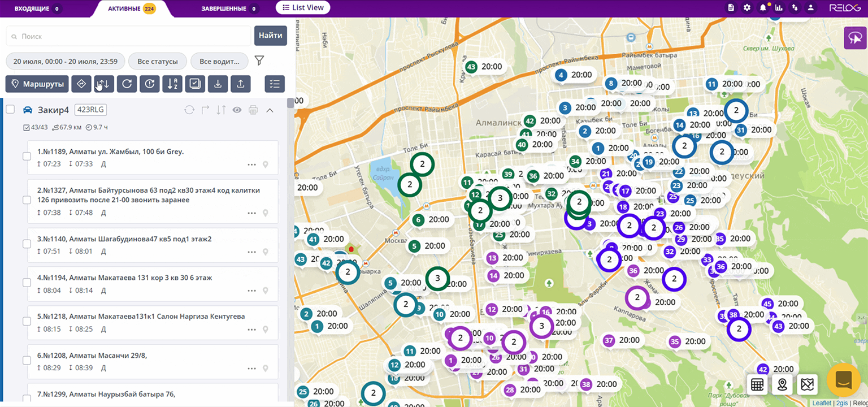
Task: Click the List View button
Action: pos(303,8)
